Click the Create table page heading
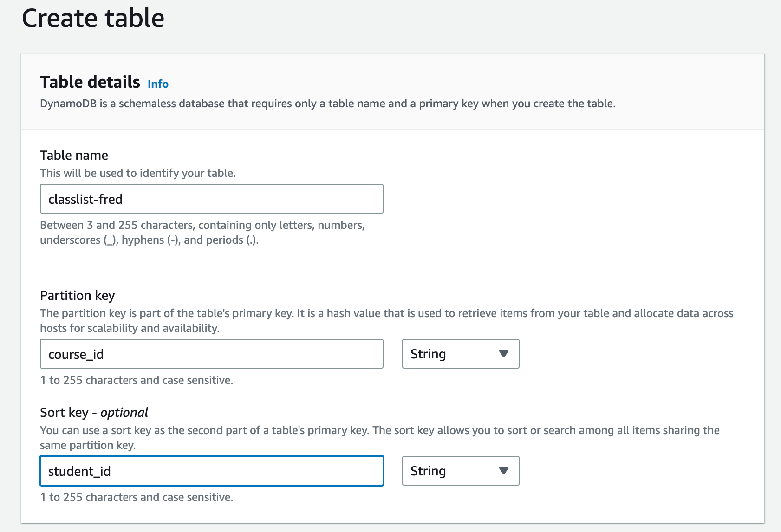The width and height of the screenshot is (781, 532). [93, 19]
